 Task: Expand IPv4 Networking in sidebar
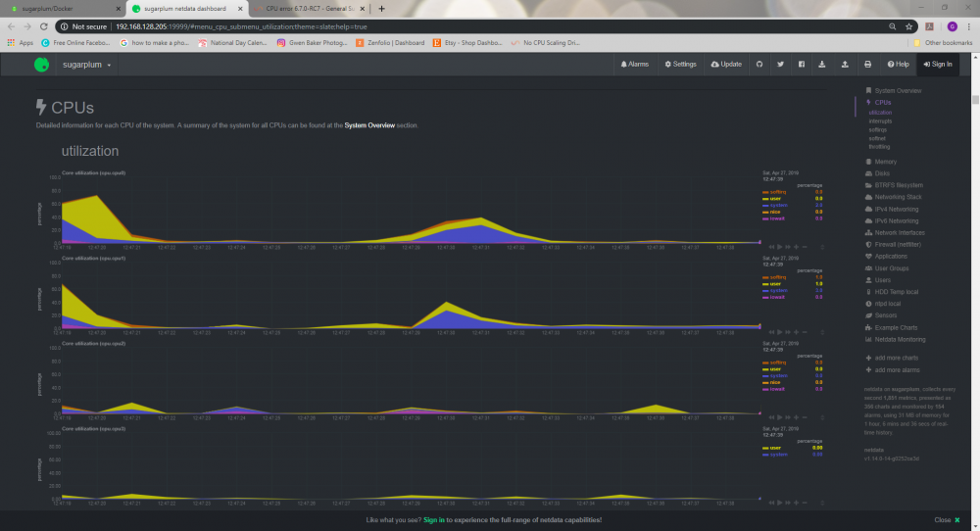[x=897, y=210]
